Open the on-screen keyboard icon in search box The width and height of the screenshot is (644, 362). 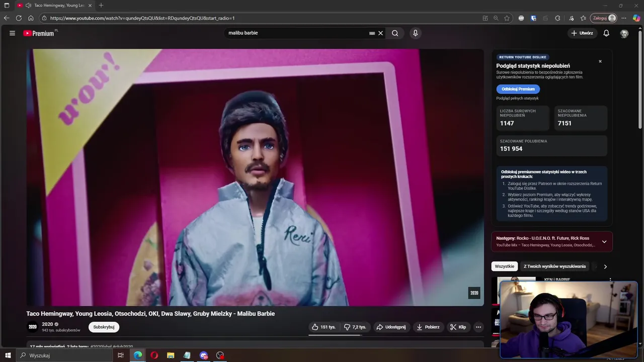(372, 33)
